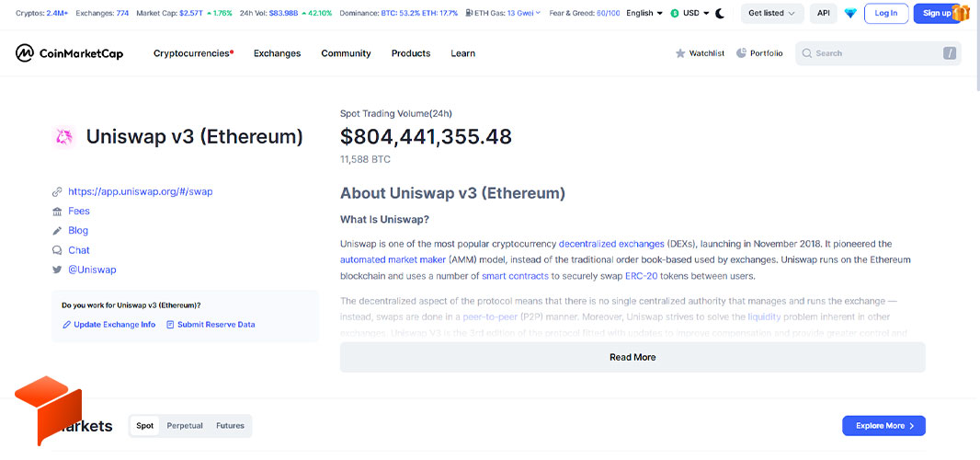Open the English language dropdown
This screenshot has height=460, width=980.
[x=644, y=13]
